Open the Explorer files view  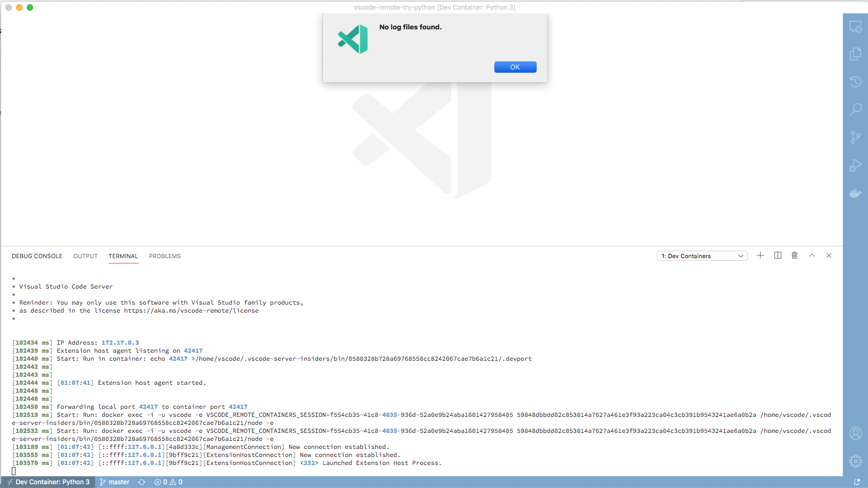point(855,54)
